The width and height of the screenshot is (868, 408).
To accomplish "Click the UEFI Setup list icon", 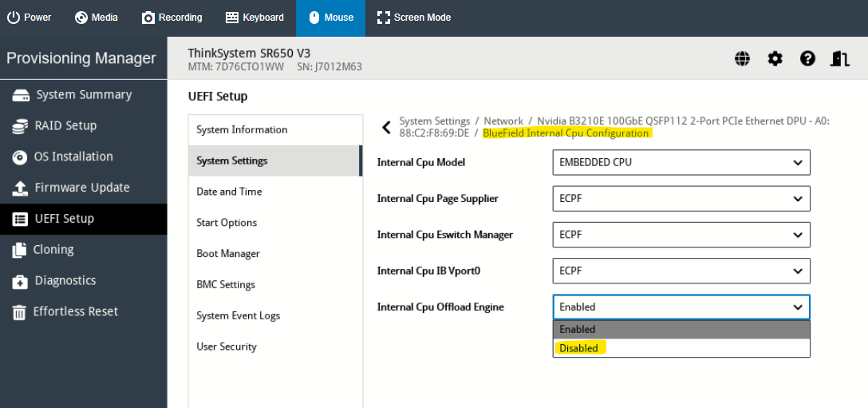I will 20,219.
